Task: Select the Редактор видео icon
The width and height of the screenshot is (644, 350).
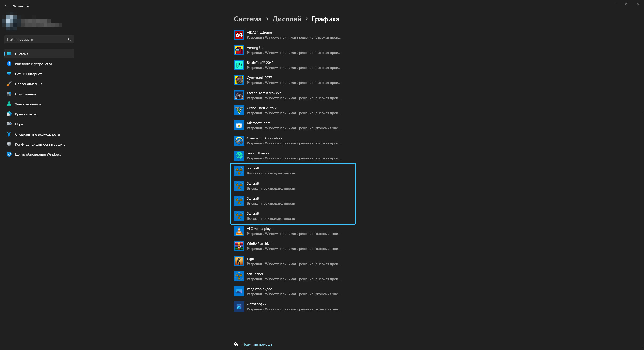Action: (x=239, y=291)
